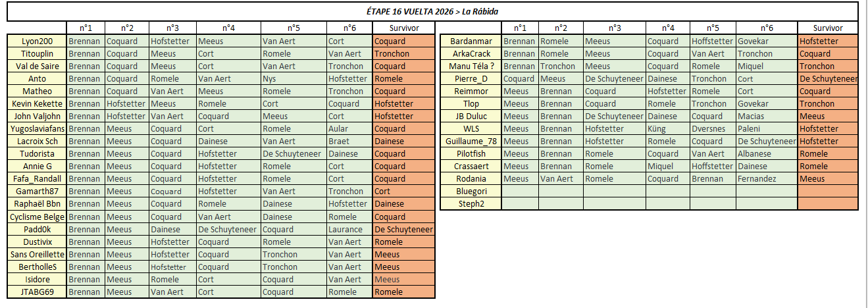Click the Kevin Kekette name cell

pos(37,104)
